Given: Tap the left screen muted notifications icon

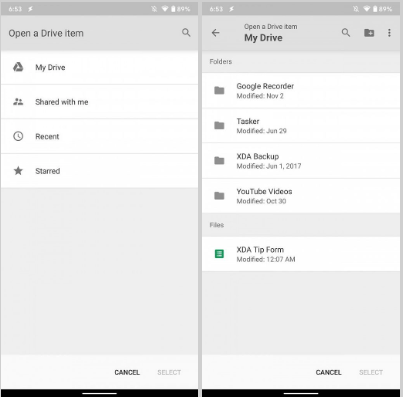Looking at the screenshot, I should pos(154,9).
